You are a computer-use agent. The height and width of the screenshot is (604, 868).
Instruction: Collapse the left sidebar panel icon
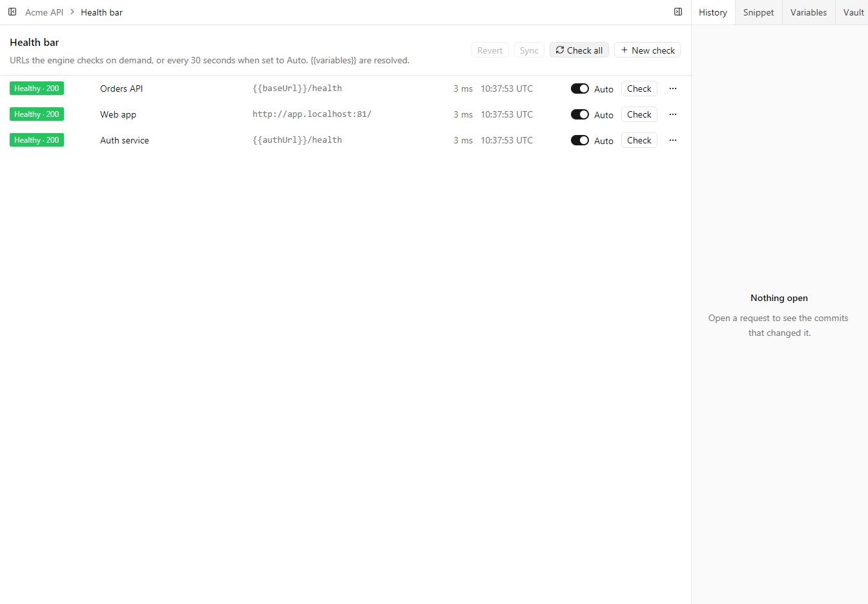pos(12,12)
